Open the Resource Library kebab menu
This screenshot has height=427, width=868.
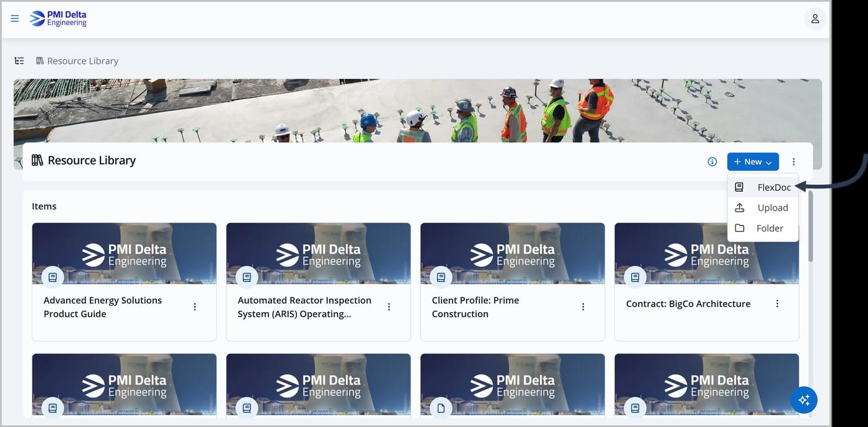[794, 162]
